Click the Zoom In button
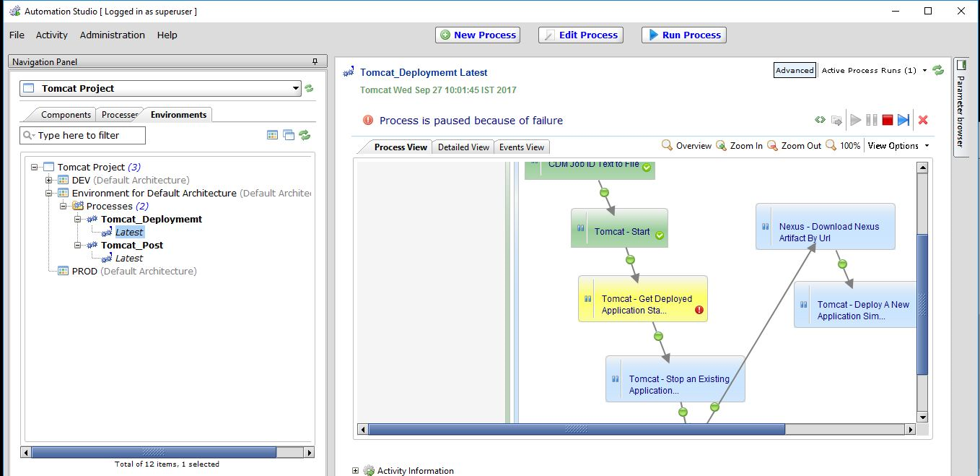Image resolution: width=980 pixels, height=476 pixels. tap(739, 145)
